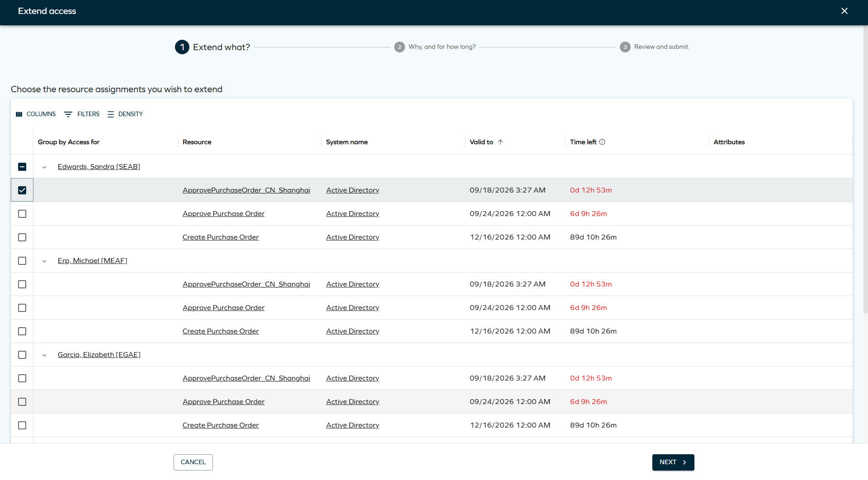The width and height of the screenshot is (868, 480).
Task: Collapse Garcia, Elizabeth group chevron
Action: pos(44,355)
